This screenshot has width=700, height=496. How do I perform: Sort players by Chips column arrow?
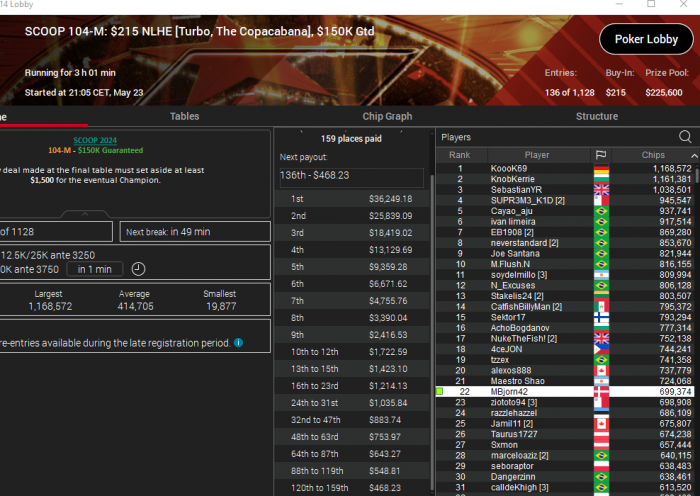(x=694, y=155)
